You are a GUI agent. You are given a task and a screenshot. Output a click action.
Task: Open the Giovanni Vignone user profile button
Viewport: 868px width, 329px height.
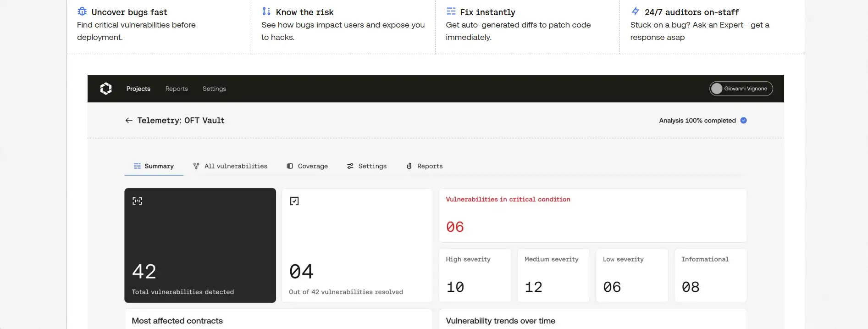click(x=741, y=89)
